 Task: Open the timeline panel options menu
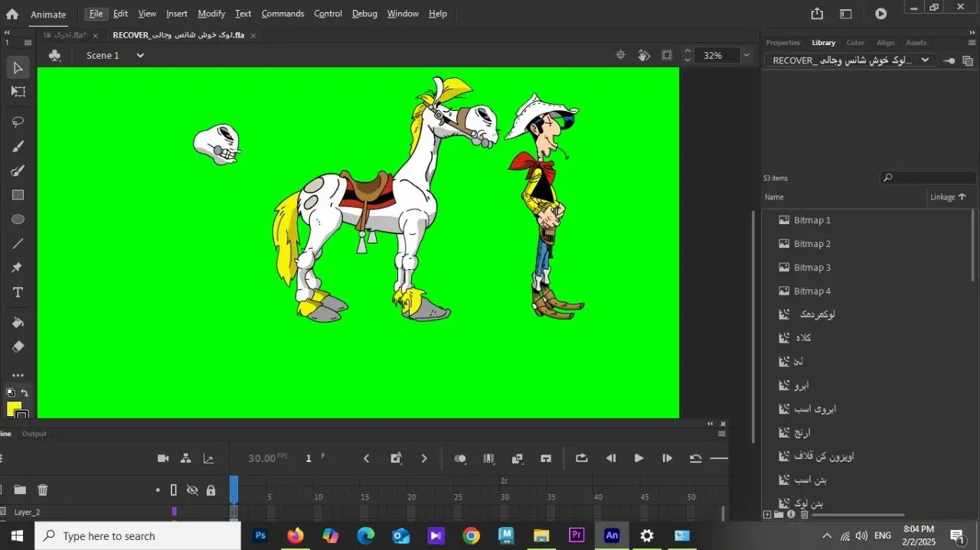721,434
